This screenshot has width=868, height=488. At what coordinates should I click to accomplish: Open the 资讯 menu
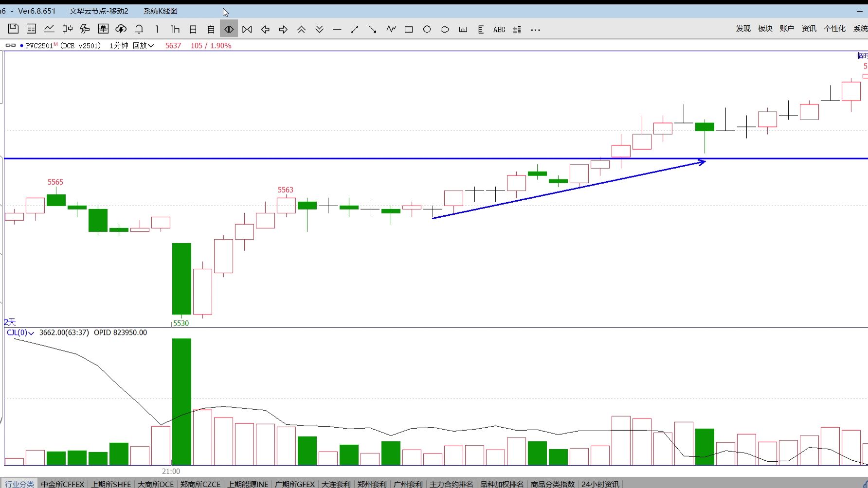[x=809, y=29]
